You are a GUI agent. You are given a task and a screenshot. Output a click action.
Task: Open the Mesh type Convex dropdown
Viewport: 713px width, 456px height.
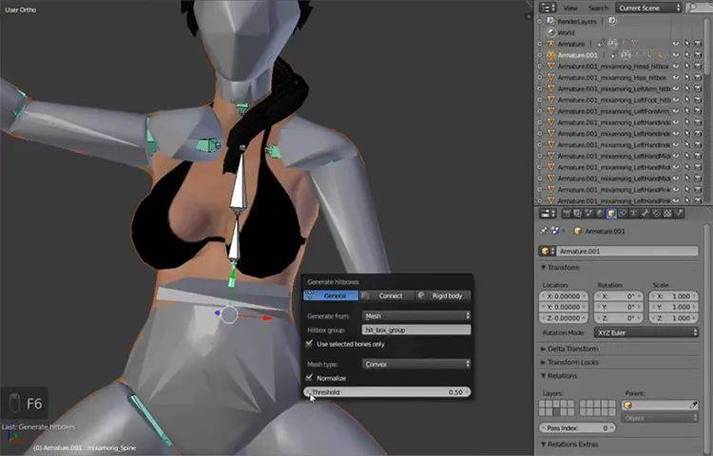pyautogui.click(x=416, y=364)
